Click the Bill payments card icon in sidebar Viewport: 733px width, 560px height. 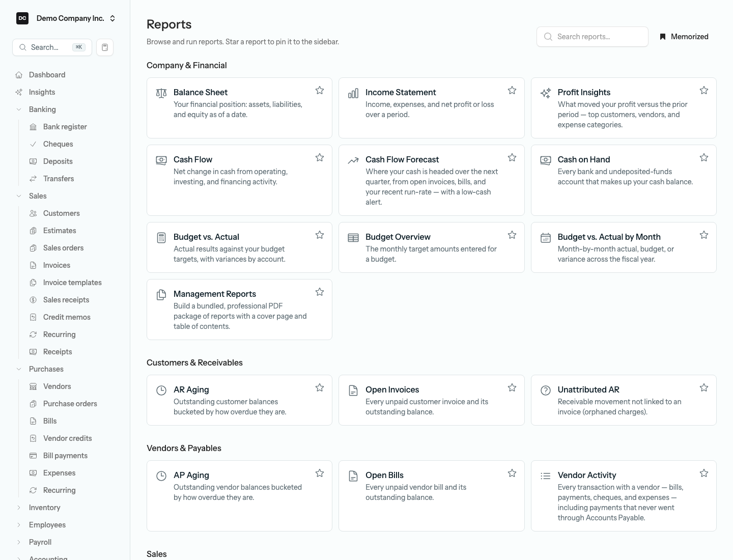[x=33, y=456]
